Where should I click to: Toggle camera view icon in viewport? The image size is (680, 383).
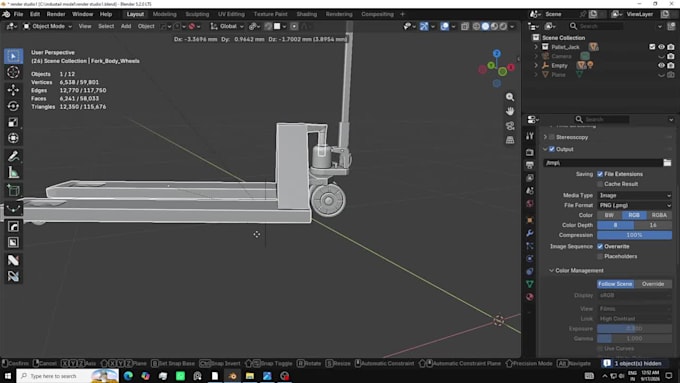coord(510,126)
